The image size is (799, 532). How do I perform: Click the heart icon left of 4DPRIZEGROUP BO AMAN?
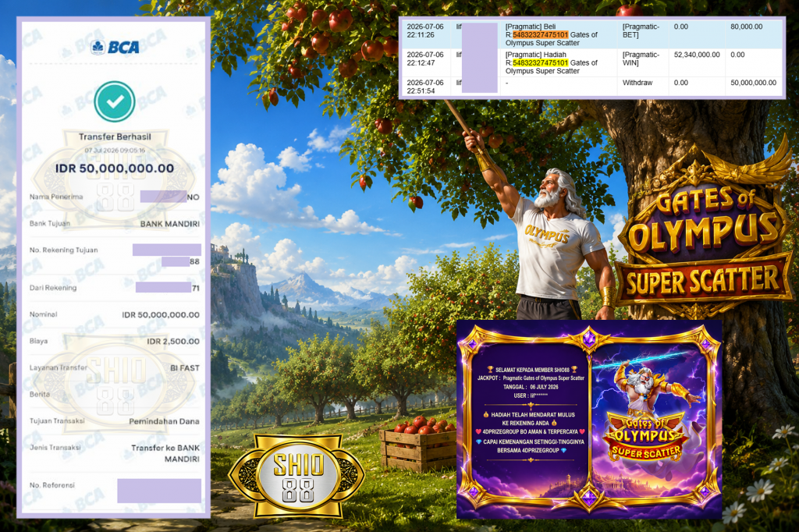pos(478,431)
